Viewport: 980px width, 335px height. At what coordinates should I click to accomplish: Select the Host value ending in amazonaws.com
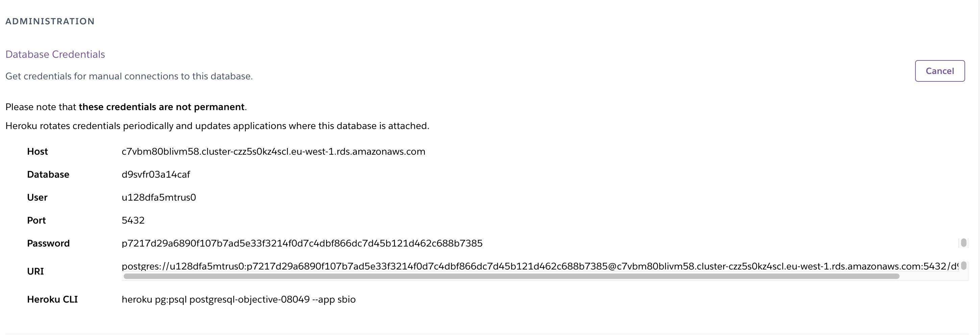pyautogui.click(x=273, y=151)
